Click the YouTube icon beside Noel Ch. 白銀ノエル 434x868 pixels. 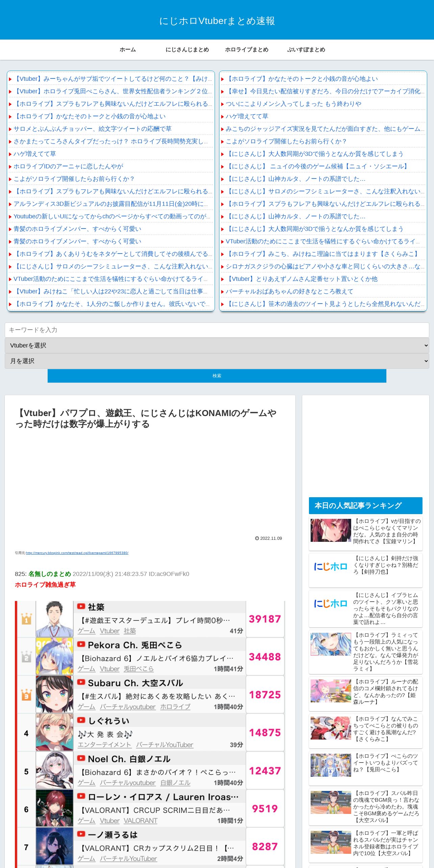point(81,758)
